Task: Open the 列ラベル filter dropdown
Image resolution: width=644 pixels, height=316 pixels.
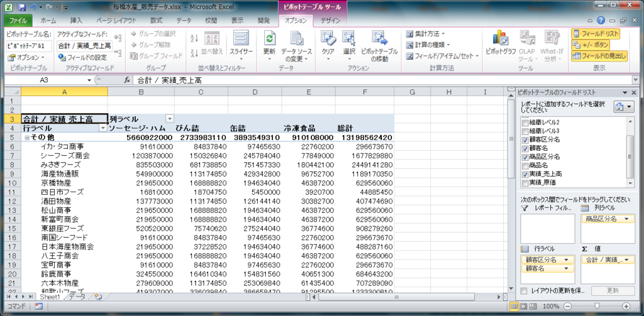Action: click(170, 119)
